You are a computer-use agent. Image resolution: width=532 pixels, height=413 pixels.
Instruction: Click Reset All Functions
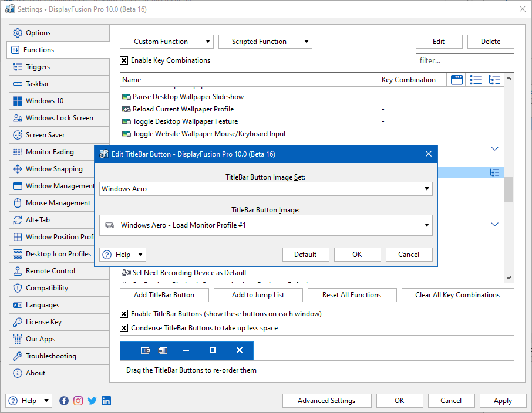click(352, 295)
